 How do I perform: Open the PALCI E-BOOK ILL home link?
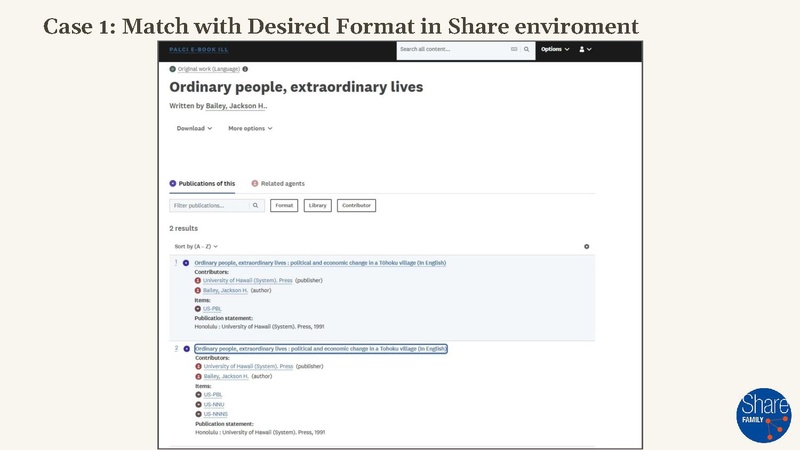pos(199,49)
